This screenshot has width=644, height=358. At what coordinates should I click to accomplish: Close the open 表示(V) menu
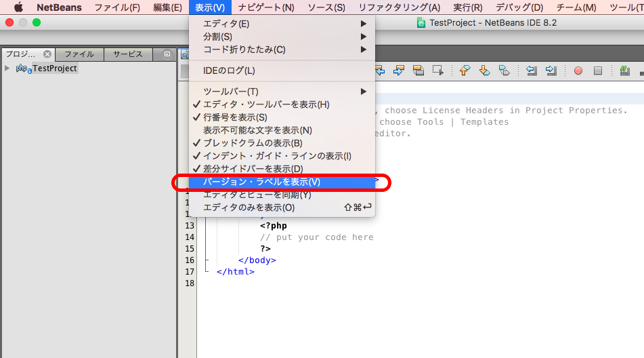tap(210, 7)
